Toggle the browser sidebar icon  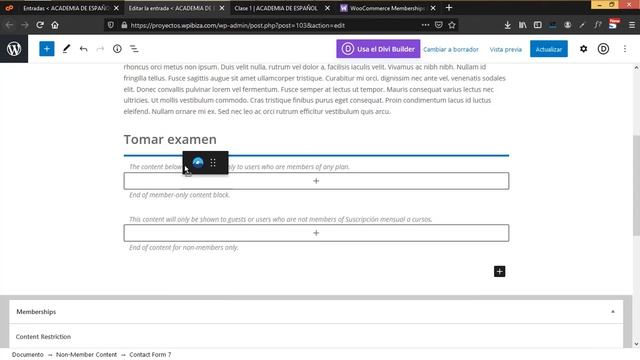pyautogui.click(x=538, y=25)
